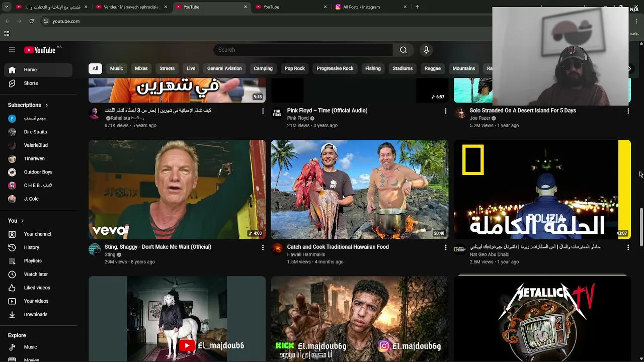
Task: Click the search magnifier button
Action: tap(404, 50)
